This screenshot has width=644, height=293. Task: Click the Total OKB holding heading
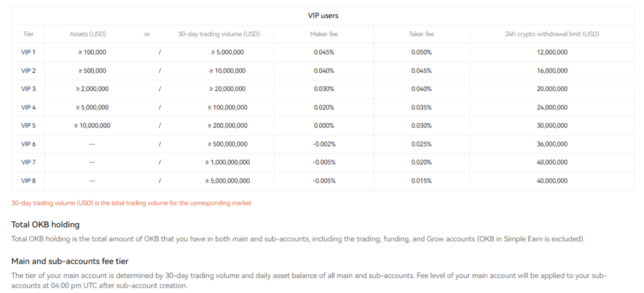click(45, 224)
